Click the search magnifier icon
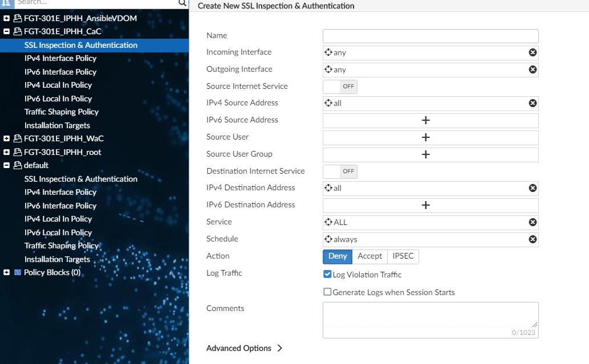This screenshot has height=364, width=589. (x=182, y=3)
